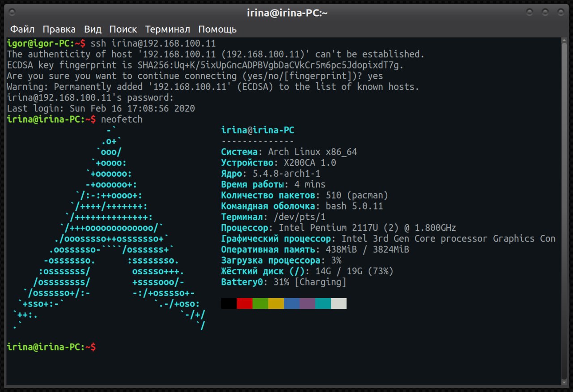The image size is (573, 392).
Task: Click the 'Командная оболочка: bash 5.0.11' line
Action: 302,206
